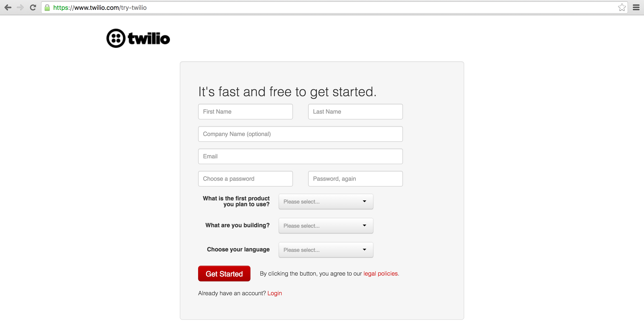Click the First Name input field
644x329 pixels.
(245, 112)
